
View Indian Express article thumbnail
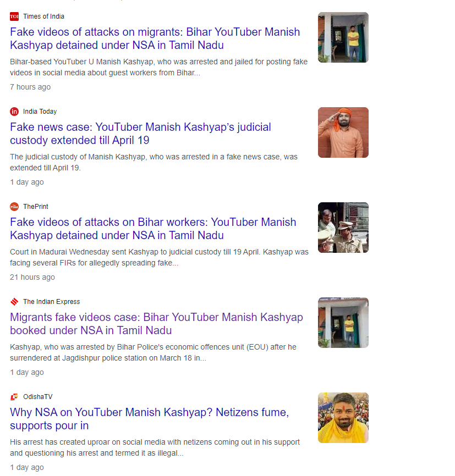click(x=343, y=323)
